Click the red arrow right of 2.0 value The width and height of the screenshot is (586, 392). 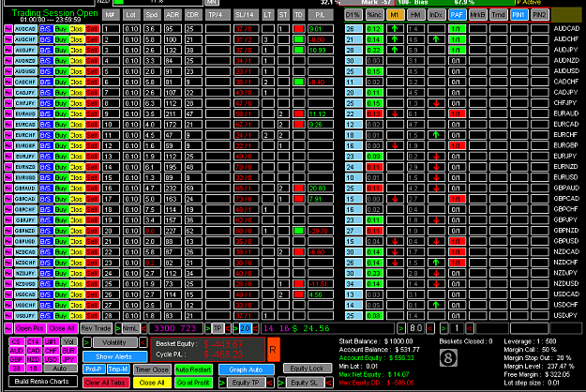tap(255, 328)
